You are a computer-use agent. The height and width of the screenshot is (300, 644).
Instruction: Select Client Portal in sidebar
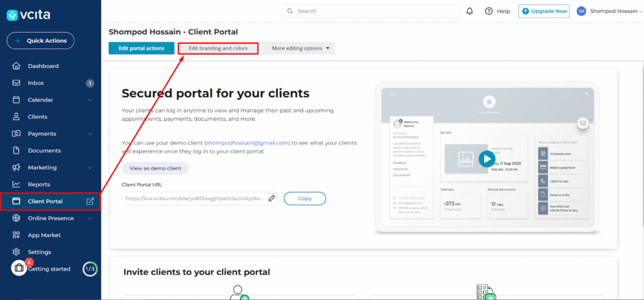click(50, 201)
